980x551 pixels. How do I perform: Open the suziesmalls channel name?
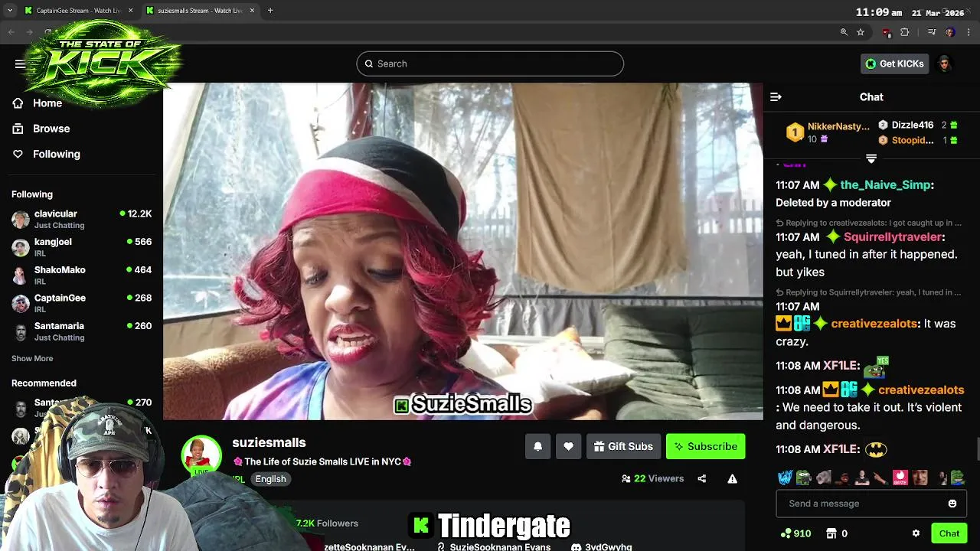pos(269,442)
